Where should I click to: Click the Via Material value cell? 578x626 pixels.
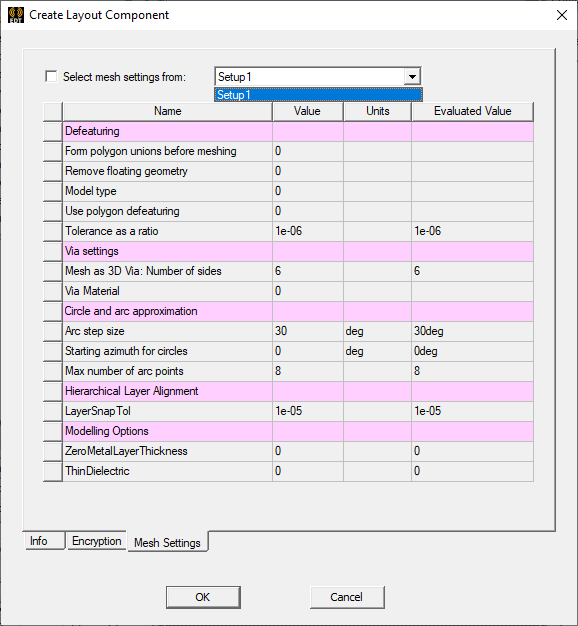tap(308, 291)
